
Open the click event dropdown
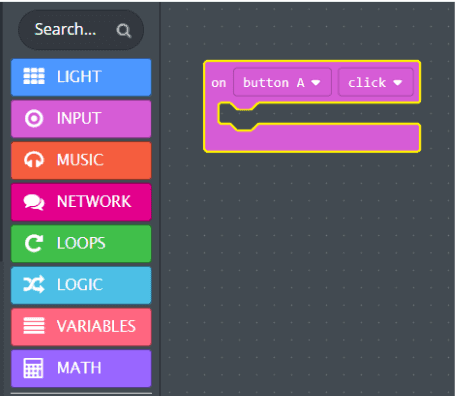pos(376,82)
